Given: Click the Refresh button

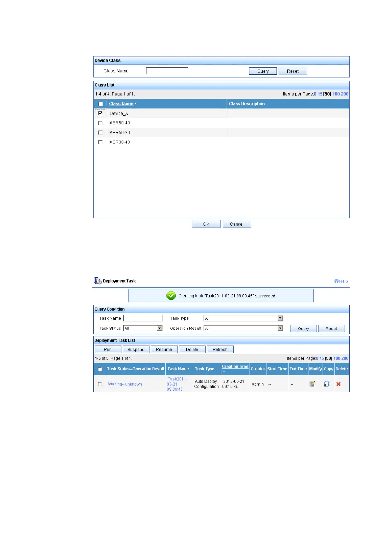Looking at the screenshot, I should tap(220, 349).
